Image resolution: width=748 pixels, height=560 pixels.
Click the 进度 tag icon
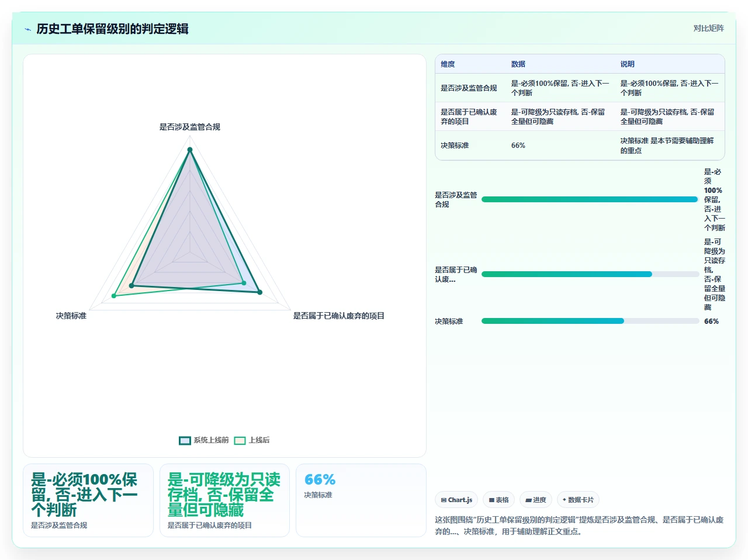point(528,500)
